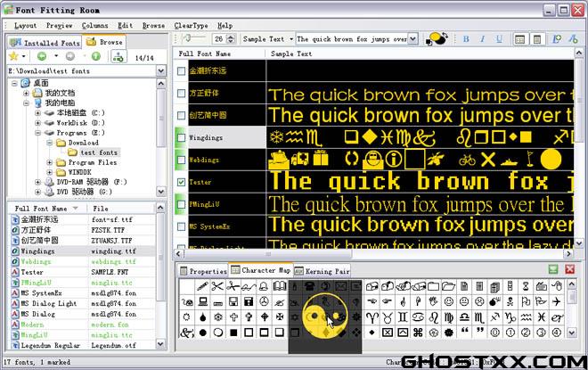Switch to the Installed Fonts tab
This screenshot has height=370, width=588.
click(45, 43)
